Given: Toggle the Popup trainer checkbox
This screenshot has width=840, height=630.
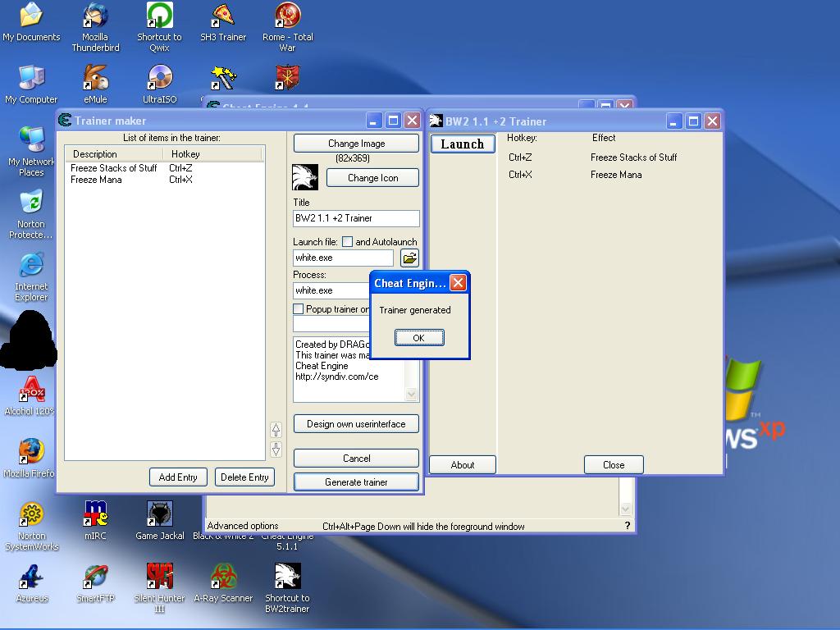Looking at the screenshot, I should pyautogui.click(x=299, y=309).
